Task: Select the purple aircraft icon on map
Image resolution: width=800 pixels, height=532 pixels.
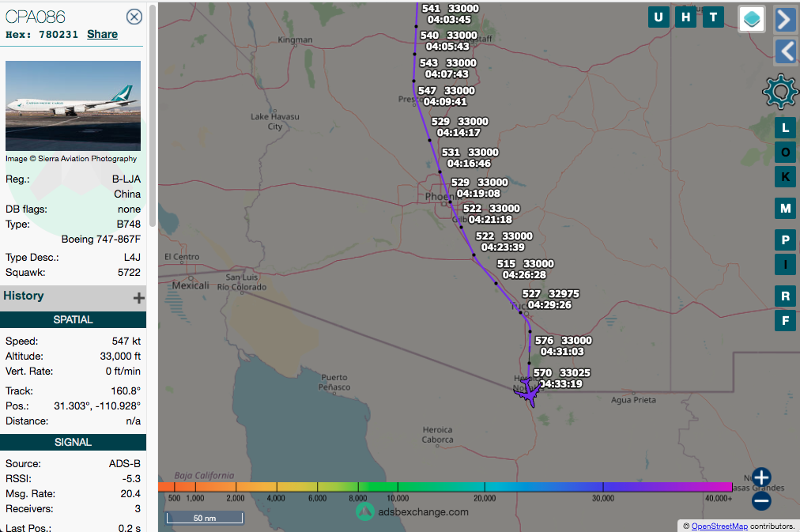Action: [529, 393]
